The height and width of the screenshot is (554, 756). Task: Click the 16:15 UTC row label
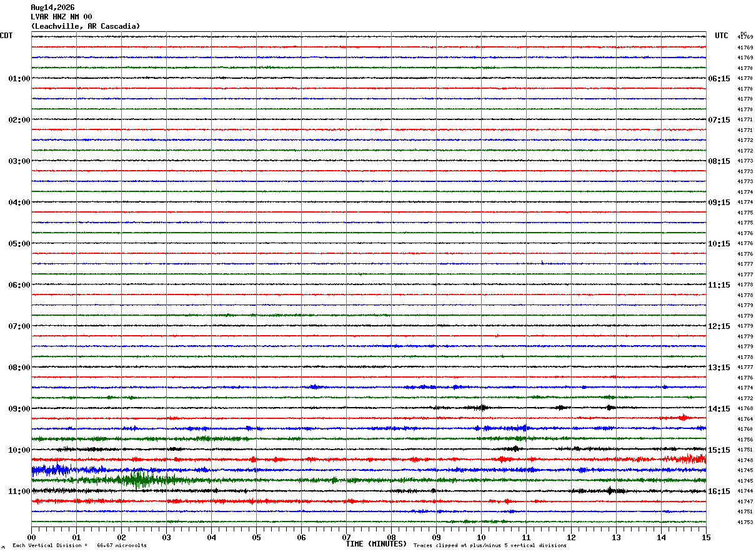pyautogui.click(x=719, y=491)
